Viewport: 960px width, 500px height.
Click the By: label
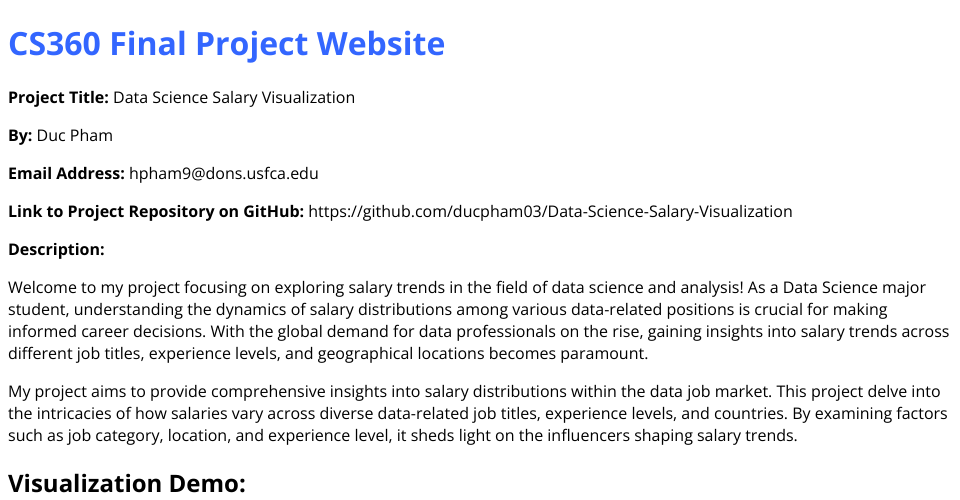click(x=20, y=136)
